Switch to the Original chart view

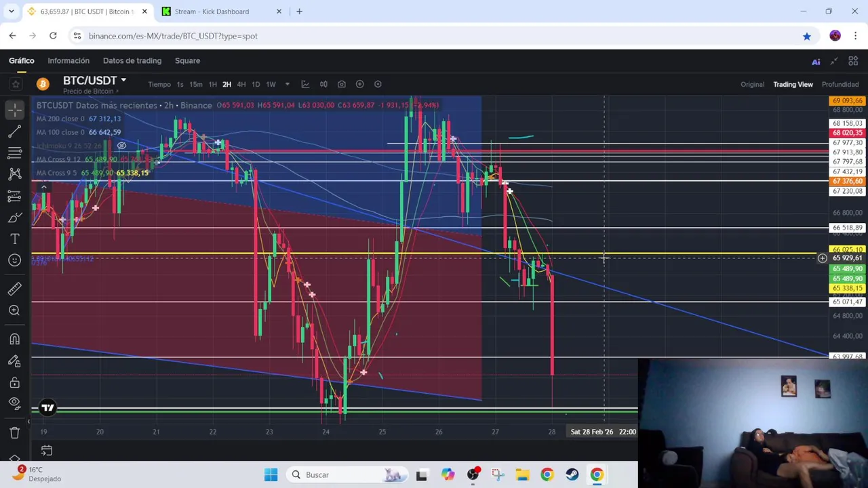point(752,85)
